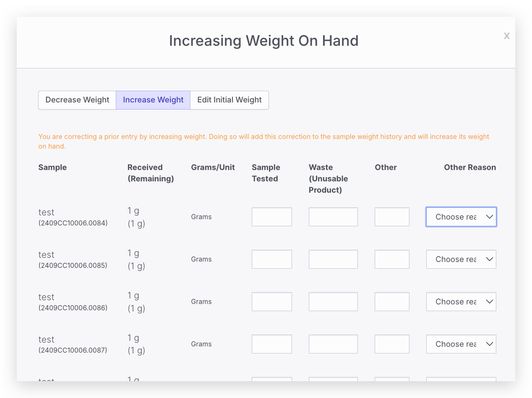Close the Increasing Weight On Hand dialog
Viewport: 532px width, 398px height.
coord(507,36)
